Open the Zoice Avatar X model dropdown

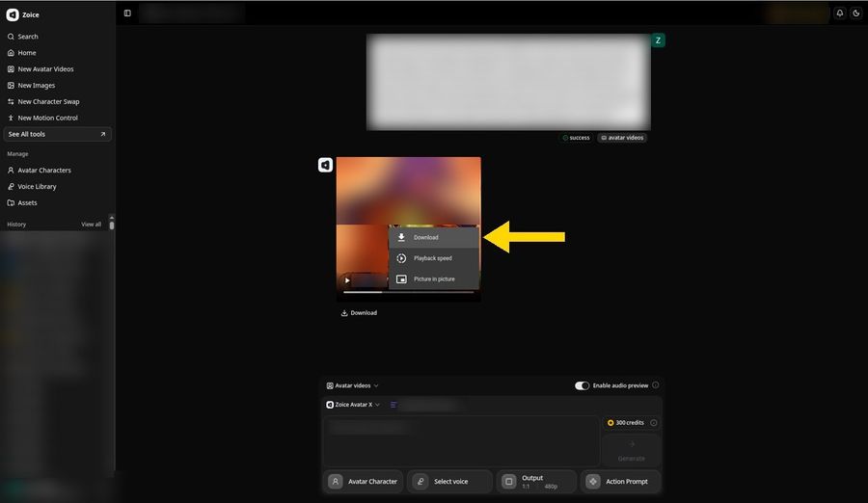(x=353, y=405)
